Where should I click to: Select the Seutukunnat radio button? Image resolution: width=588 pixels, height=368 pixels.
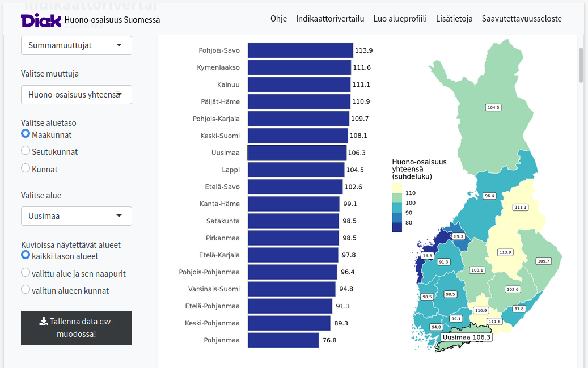pyautogui.click(x=26, y=151)
